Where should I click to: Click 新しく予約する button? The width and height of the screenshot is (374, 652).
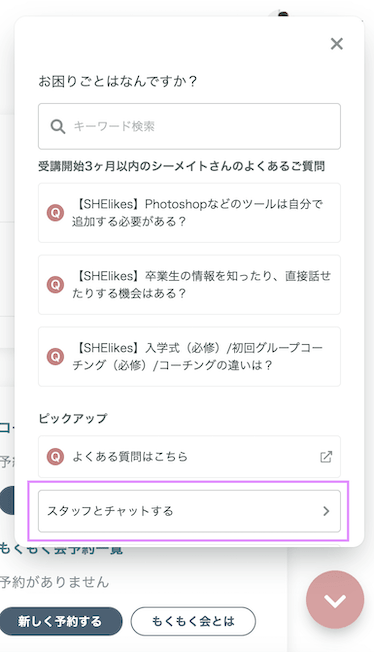[60, 621]
